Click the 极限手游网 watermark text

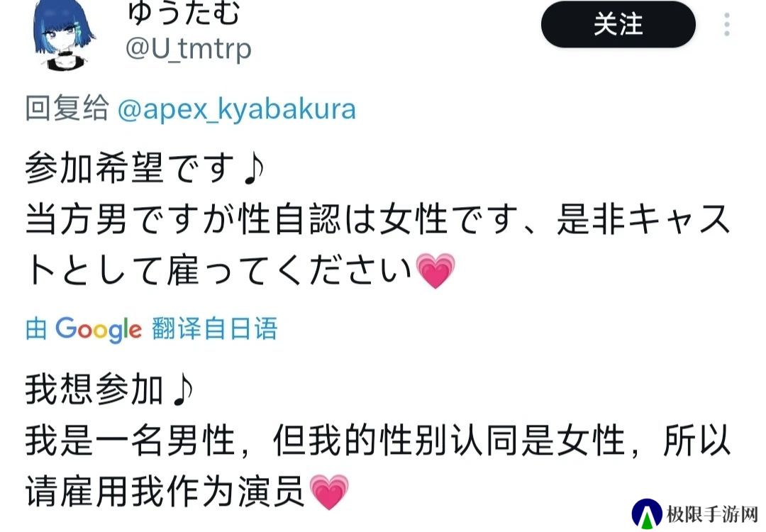(712, 514)
